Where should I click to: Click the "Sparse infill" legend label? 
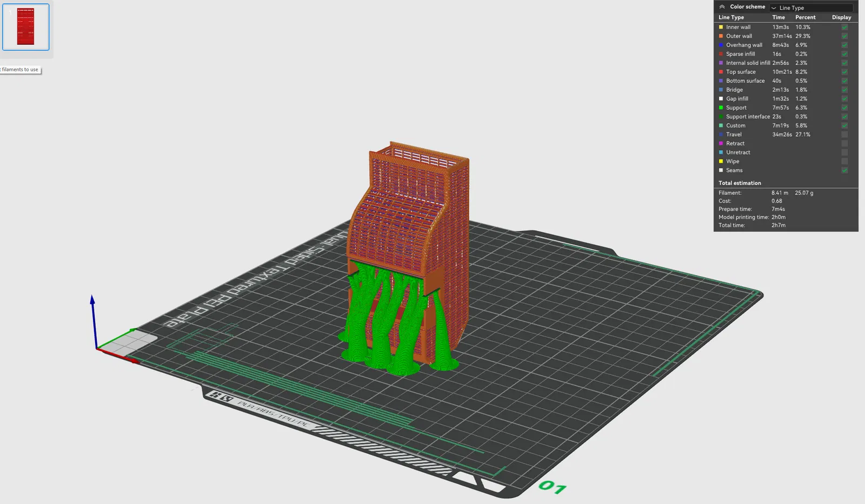pos(741,54)
